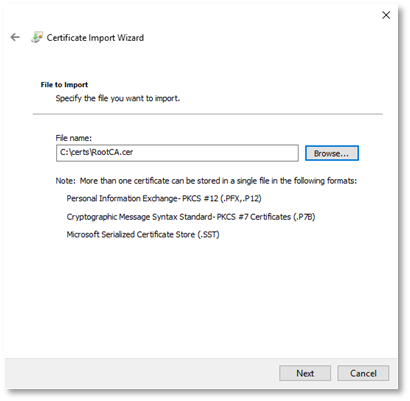Place cursor on RootCA.cer in the path
The image size is (410, 401).
click(x=112, y=152)
